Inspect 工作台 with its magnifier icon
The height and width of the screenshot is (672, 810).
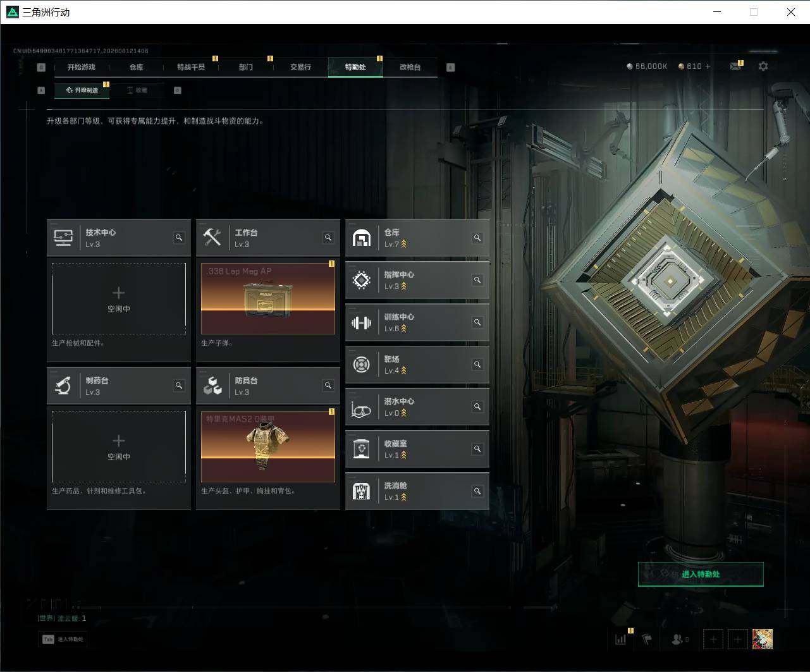[x=328, y=238]
